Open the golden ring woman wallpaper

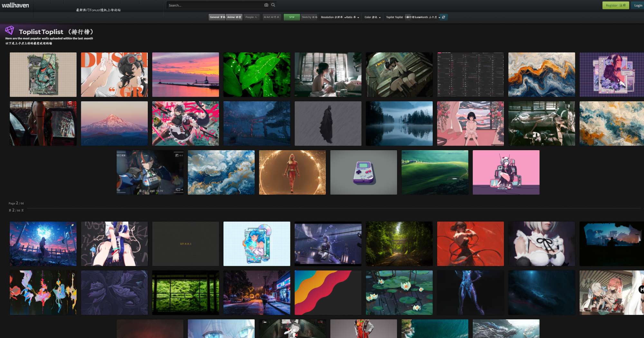click(x=292, y=172)
